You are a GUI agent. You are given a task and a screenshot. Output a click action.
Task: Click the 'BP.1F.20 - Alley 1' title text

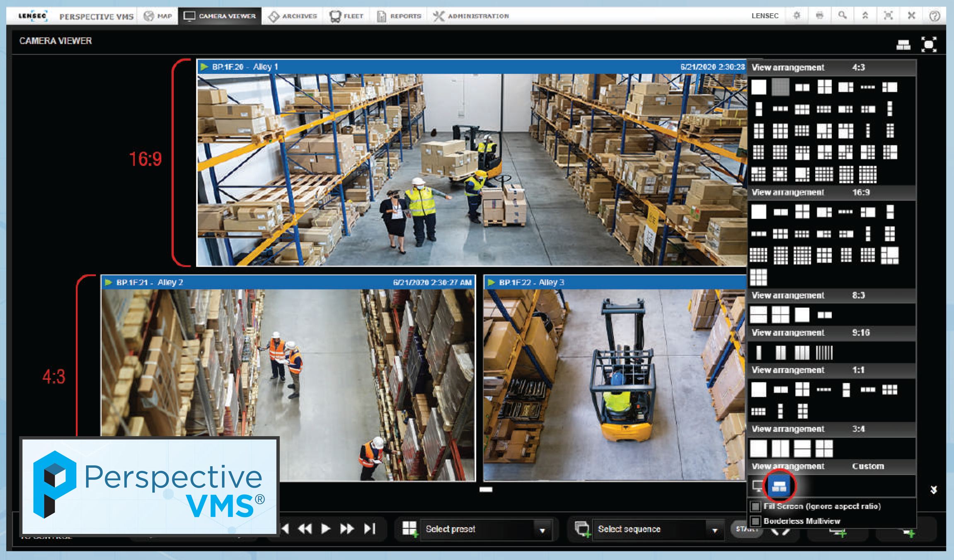pyautogui.click(x=245, y=67)
